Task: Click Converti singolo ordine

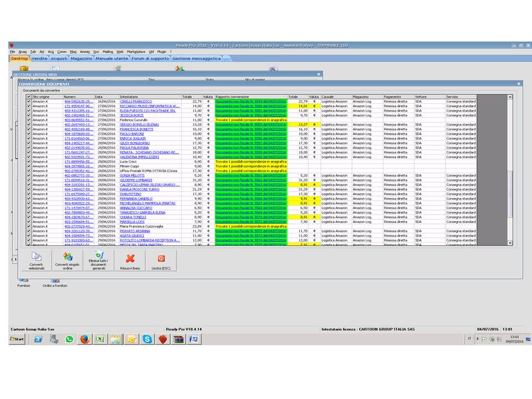Action: point(67,260)
